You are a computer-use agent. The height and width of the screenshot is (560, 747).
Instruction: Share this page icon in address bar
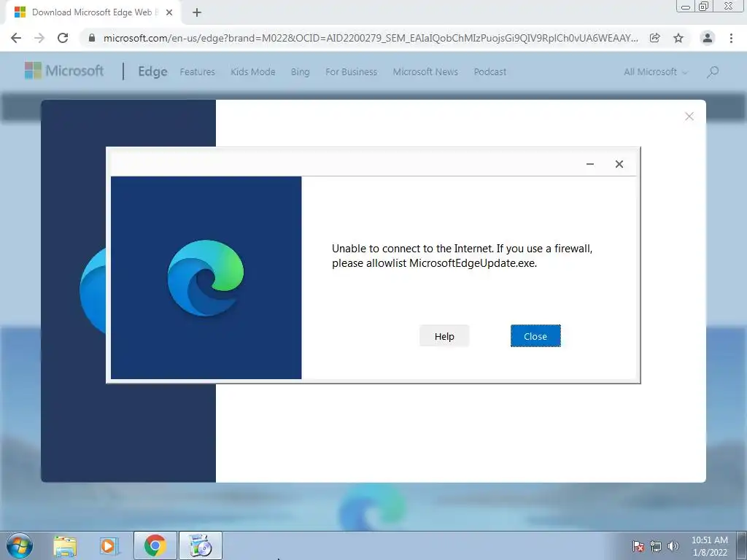[x=654, y=38]
